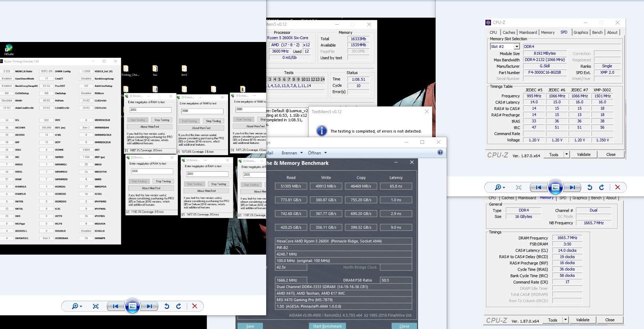Click the blue info icon in the TestMem5 dialog
The width and height of the screenshot is (644, 329).
pos(321,131)
